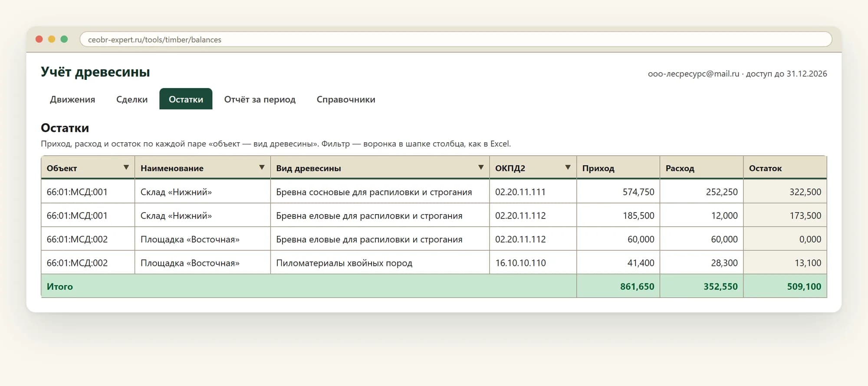Click the Приход column header
Viewport: 868px width, 386px height.
tap(618, 168)
